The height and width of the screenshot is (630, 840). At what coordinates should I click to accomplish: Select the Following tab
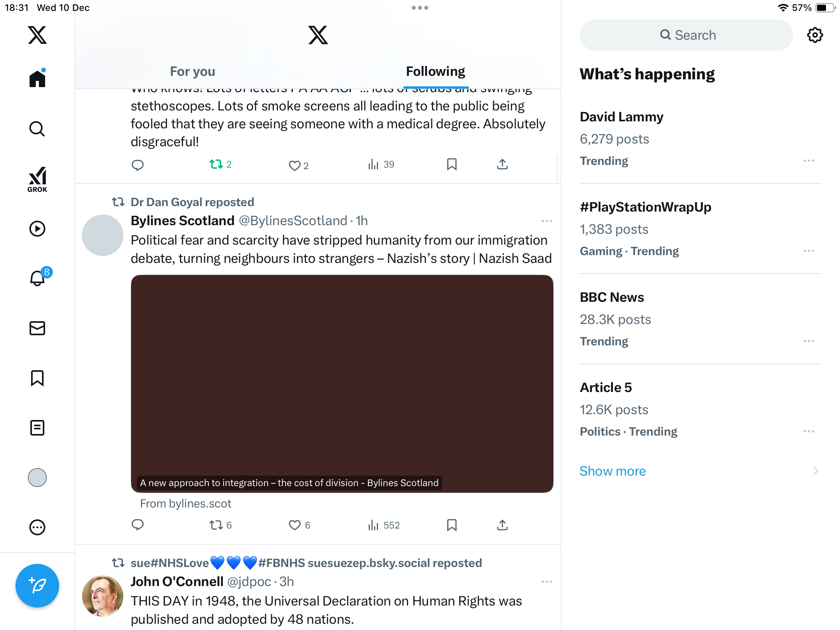click(x=435, y=72)
